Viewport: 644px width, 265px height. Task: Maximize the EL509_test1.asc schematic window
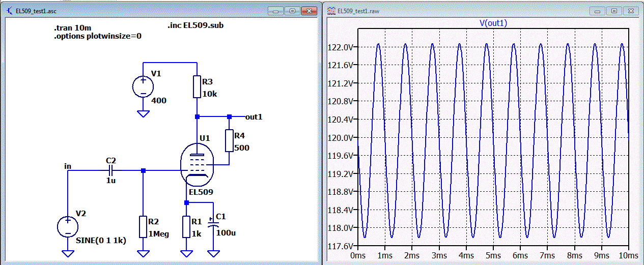click(x=292, y=10)
